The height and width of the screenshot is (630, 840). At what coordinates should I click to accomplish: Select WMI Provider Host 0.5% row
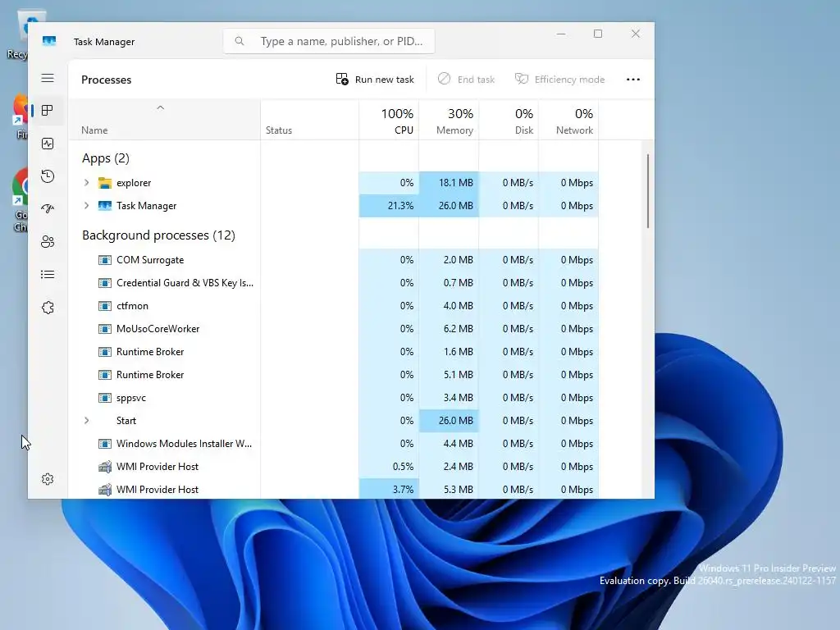(334, 467)
